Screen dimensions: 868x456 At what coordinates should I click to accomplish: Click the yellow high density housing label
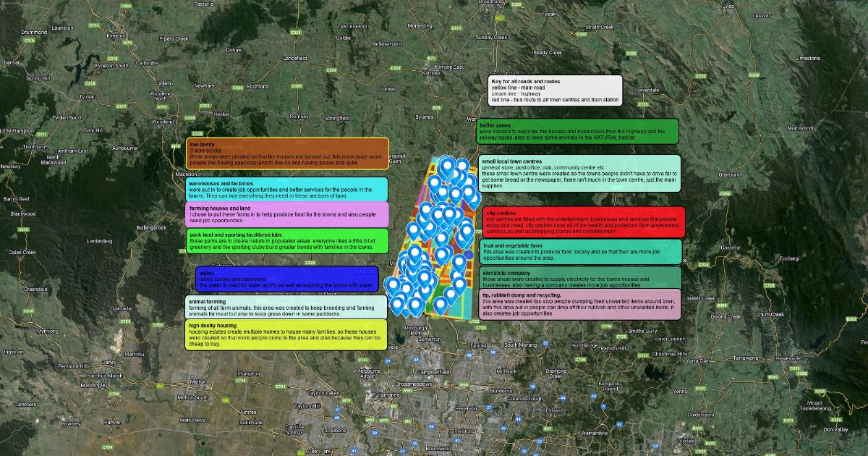coord(286,334)
